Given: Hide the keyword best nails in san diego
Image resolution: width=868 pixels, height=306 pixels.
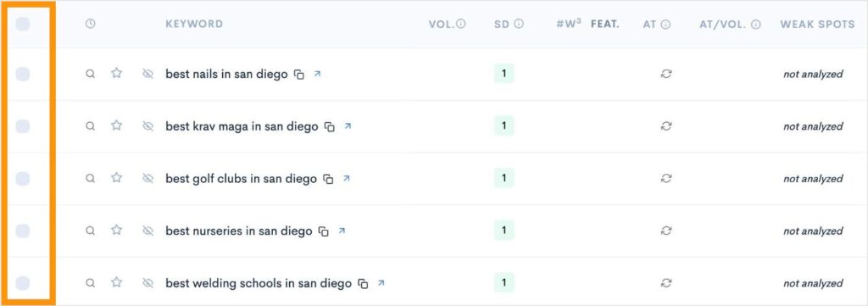Looking at the screenshot, I should (x=147, y=74).
